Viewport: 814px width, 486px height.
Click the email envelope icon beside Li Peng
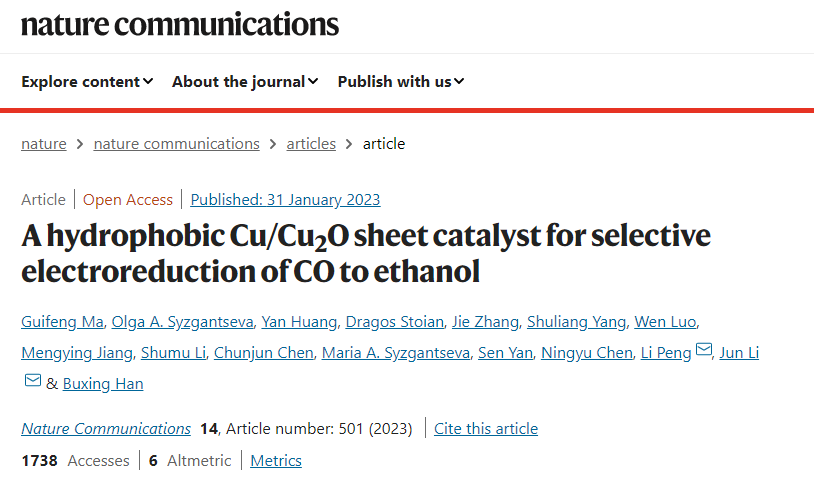(704, 351)
